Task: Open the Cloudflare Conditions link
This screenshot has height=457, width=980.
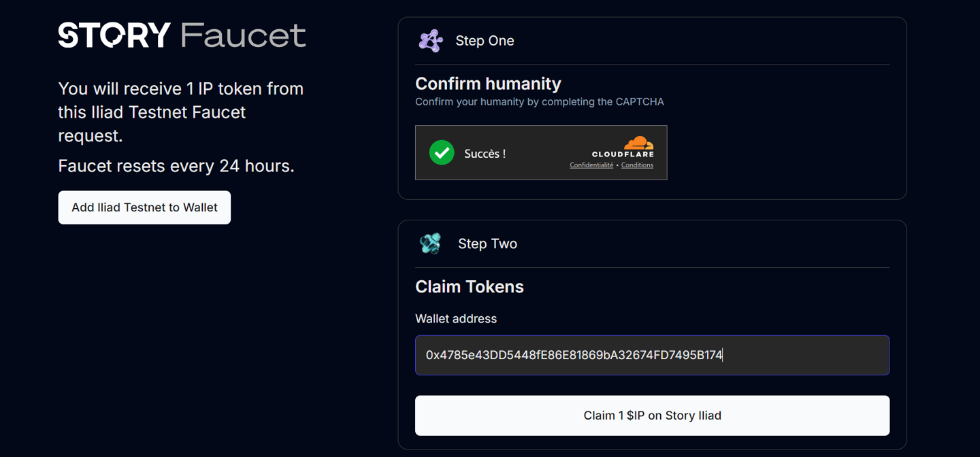Action: pyautogui.click(x=637, y=165)
